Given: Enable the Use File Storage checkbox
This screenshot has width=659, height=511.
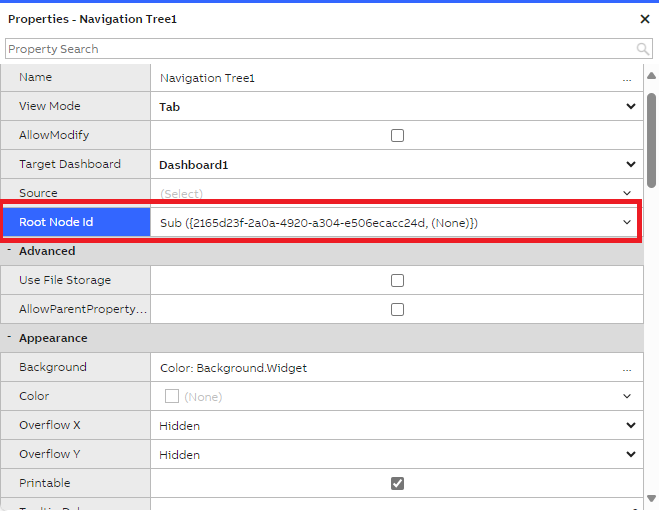Looking at the screenshot, I should coord(397,280).
